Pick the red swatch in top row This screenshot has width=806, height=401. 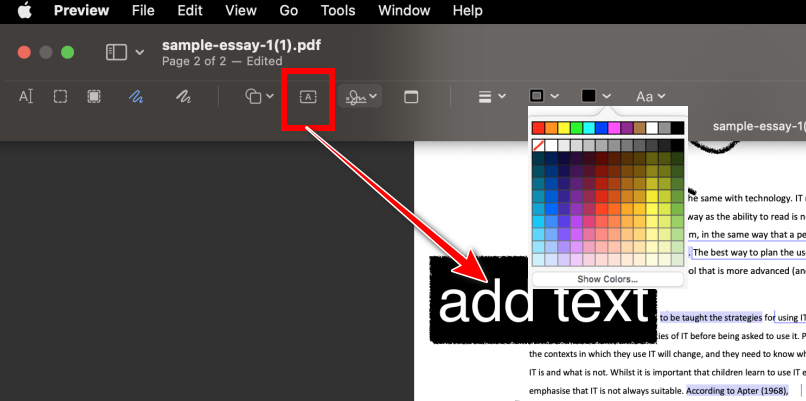tap(538, 127)
